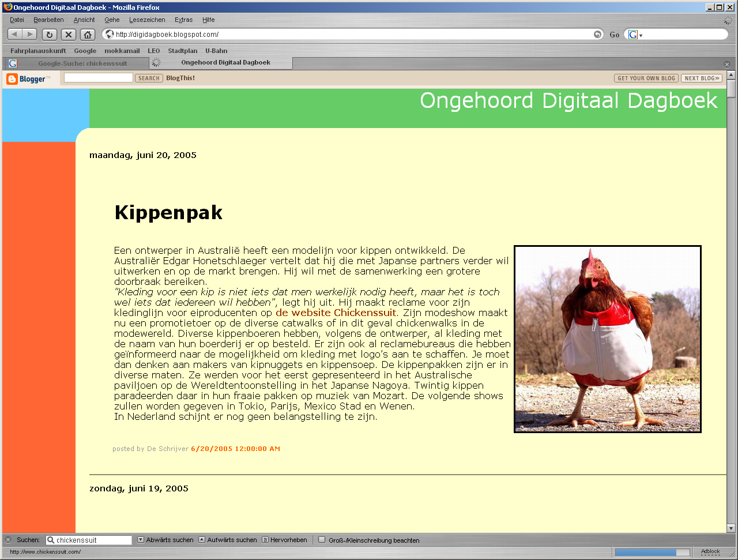Go back with the Back arrow

pyautogui.click(x=15, y=35)
